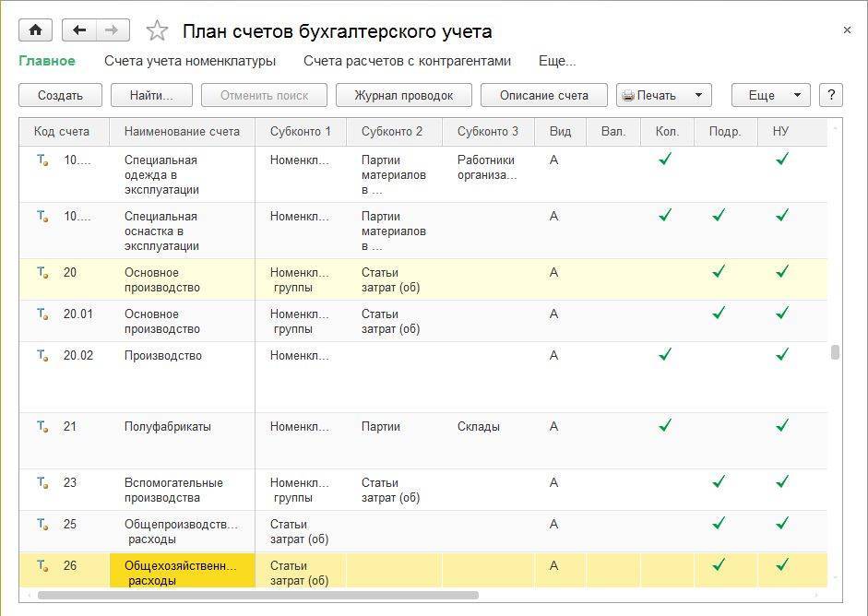Expand the toolbar Еще dropdown button
The height and width of the screenshot is (616, 868).
point(770,95)
